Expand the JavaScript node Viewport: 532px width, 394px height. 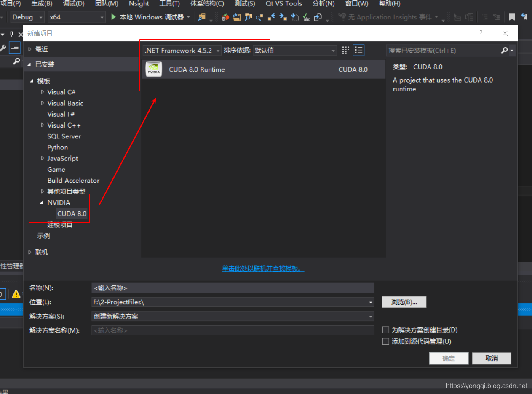coord(43,158)
